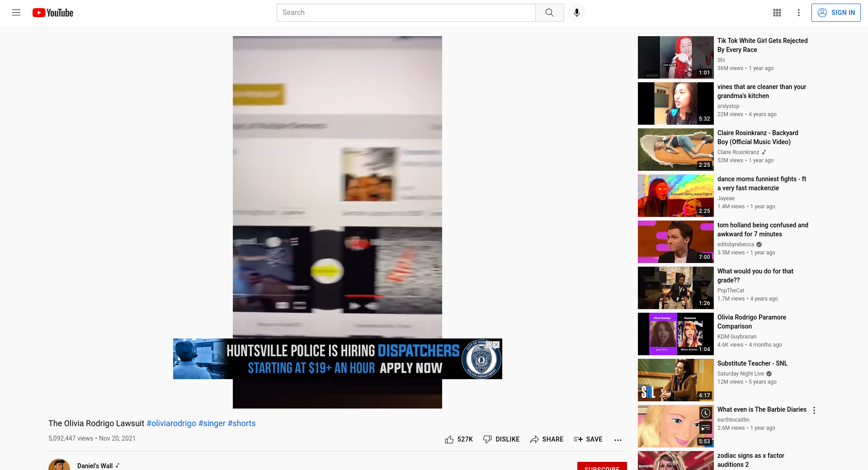Viewport: 868px width, 470px height.
Task: Open srslystop channel name
Action: (728, 106)
